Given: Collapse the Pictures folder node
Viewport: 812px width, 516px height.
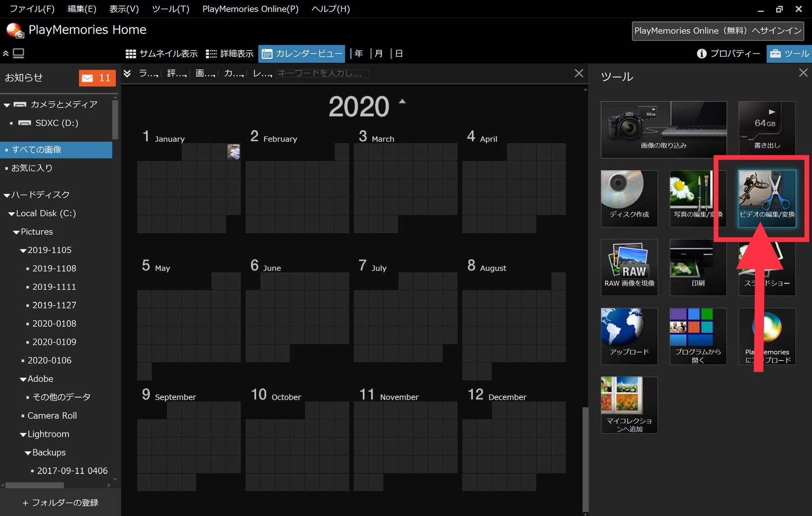Looking at the screenshot, I should tap(16, 233).
